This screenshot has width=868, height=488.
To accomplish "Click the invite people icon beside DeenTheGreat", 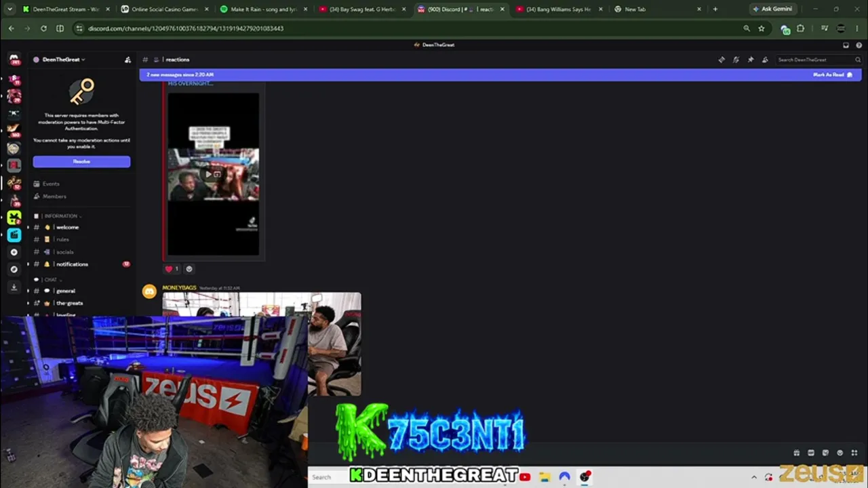I will tap(127, 60).
